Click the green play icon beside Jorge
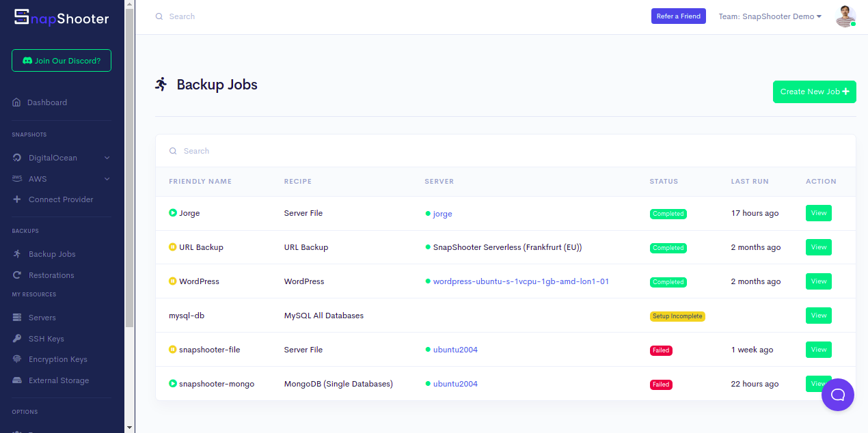Screen dimensions: 868x433 (x=173, y=213)
